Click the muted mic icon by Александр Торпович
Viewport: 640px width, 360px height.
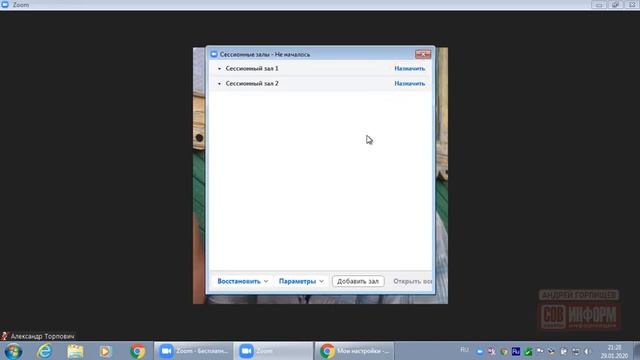4,336
